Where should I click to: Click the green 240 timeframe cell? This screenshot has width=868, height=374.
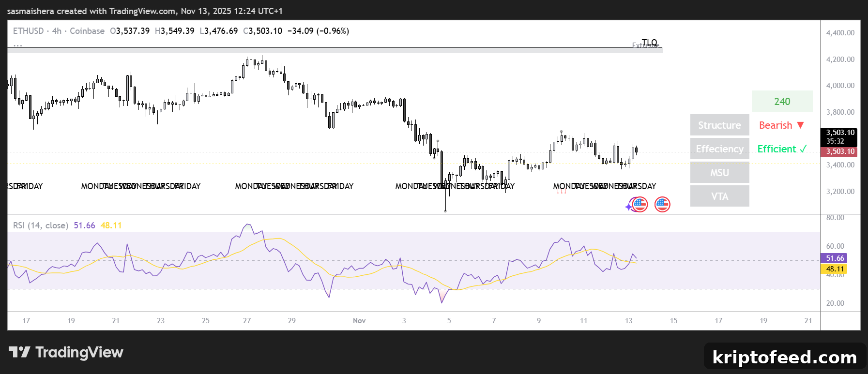click(782, 102)
